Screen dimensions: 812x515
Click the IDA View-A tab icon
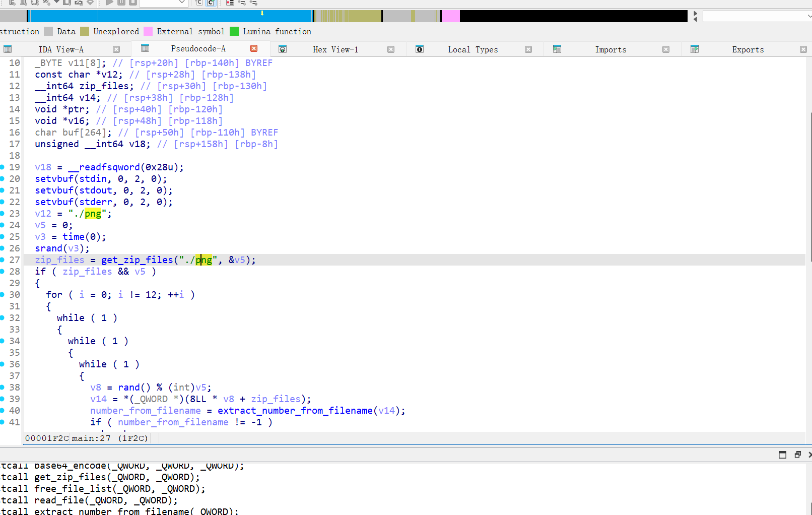click(x=8, y=49)
